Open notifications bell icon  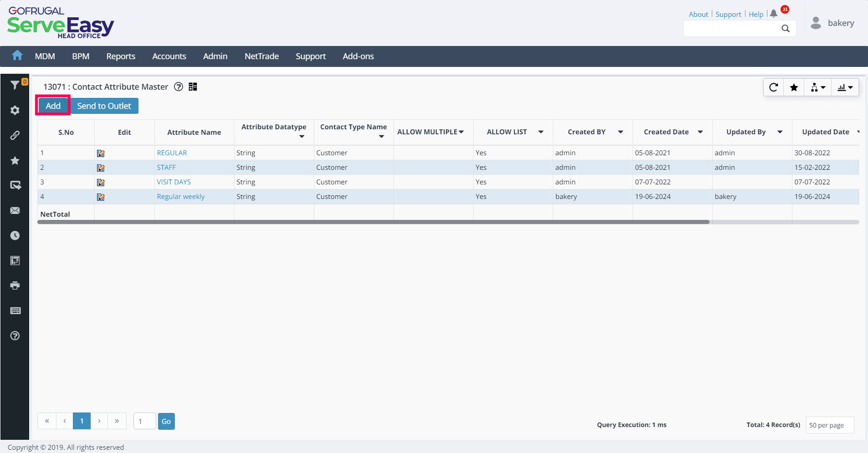click(774, 14)
